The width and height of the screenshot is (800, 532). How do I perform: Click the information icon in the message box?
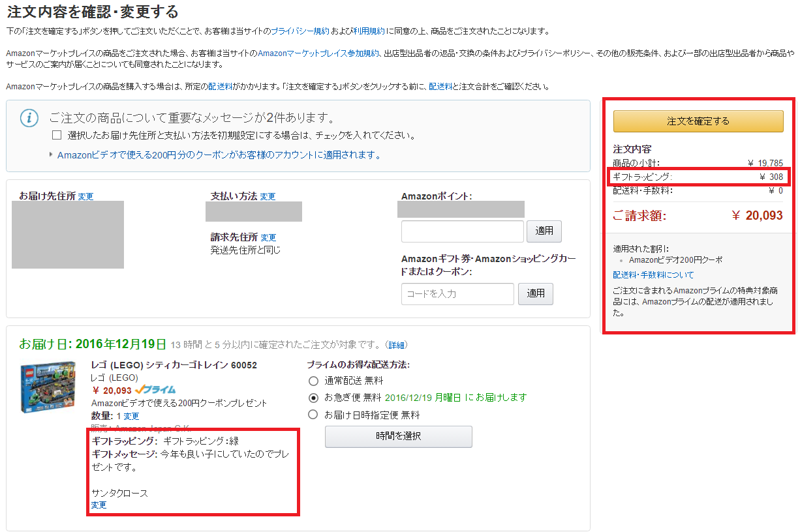[x=29, y=118]
